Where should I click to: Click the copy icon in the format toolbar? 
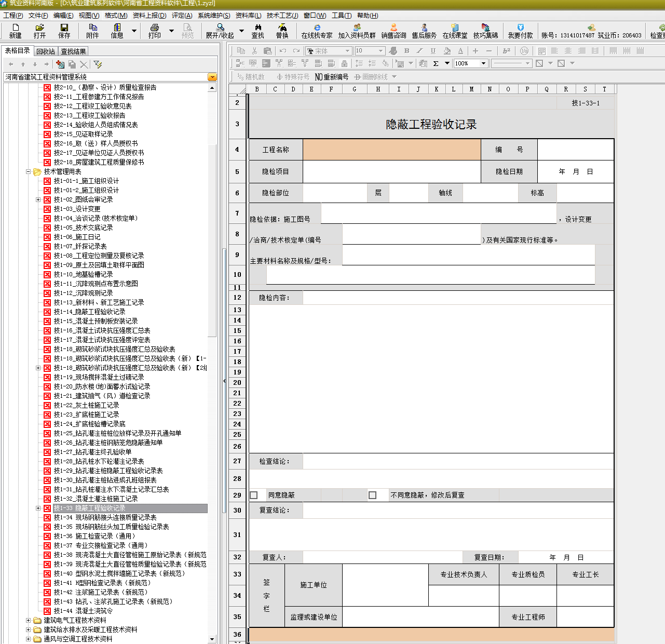(x=241, y=50)
